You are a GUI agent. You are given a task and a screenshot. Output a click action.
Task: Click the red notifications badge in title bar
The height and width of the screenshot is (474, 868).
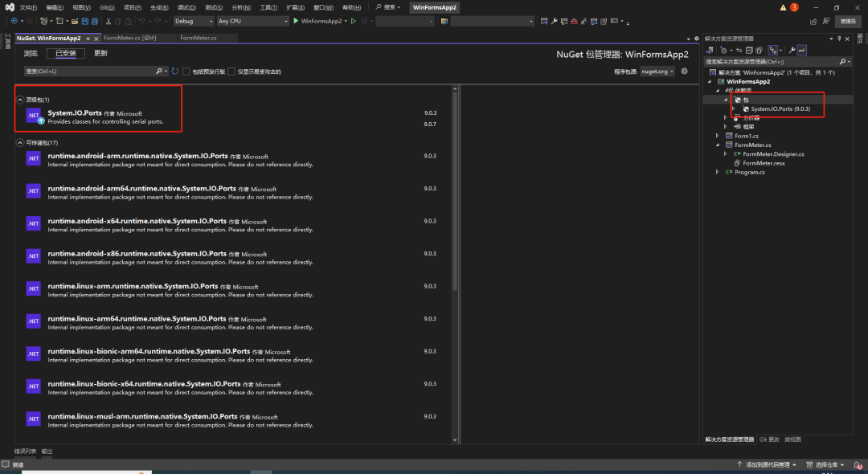(793, 7)
